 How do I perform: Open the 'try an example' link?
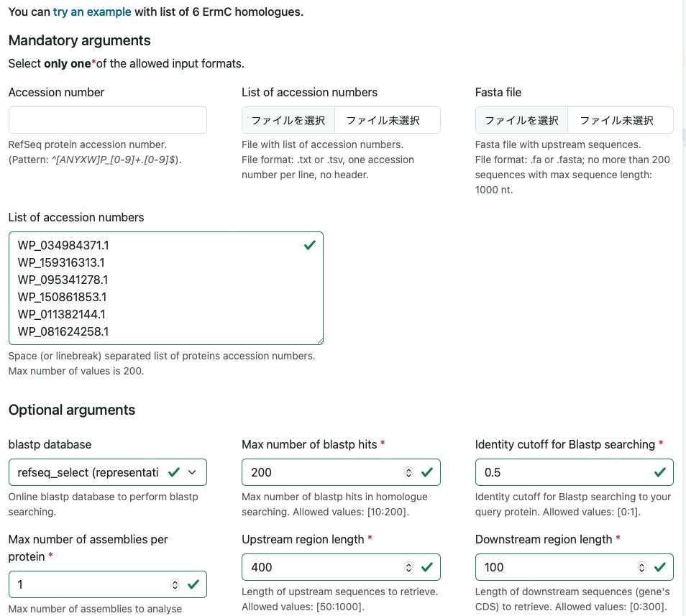(x=91, y=12)
